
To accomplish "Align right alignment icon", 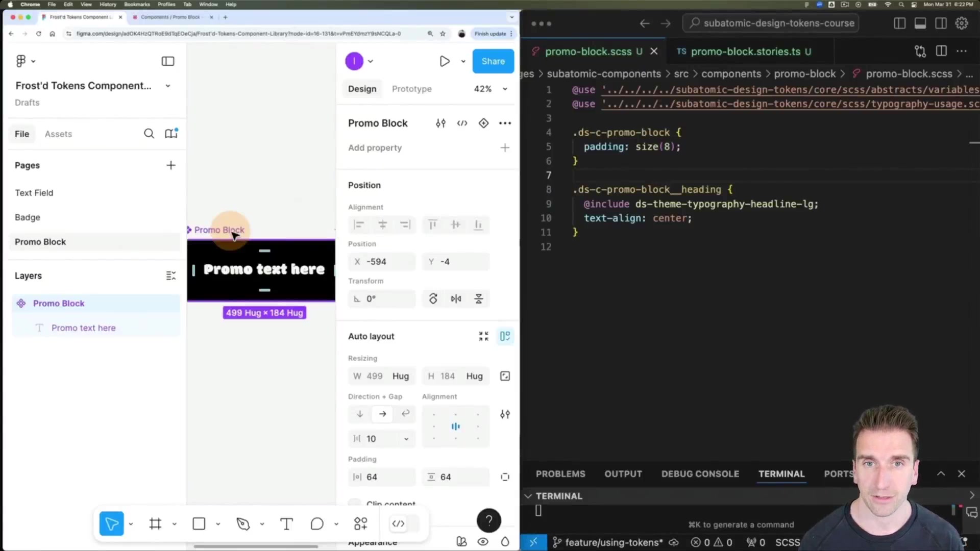I will pos(405,224).
